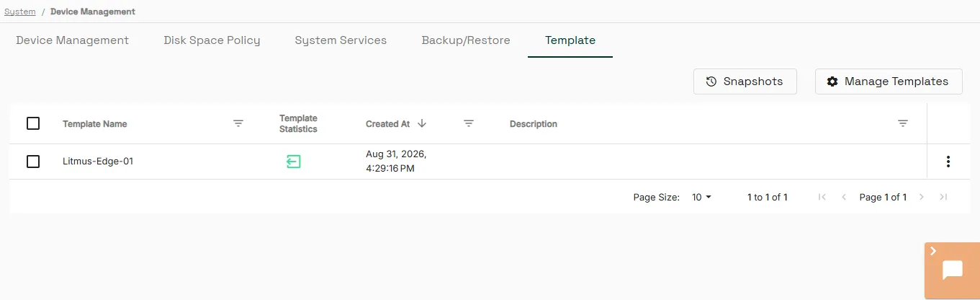Go to the next page arrow
The height and width of the screenshot is (300, 980).
coord(922,197)
